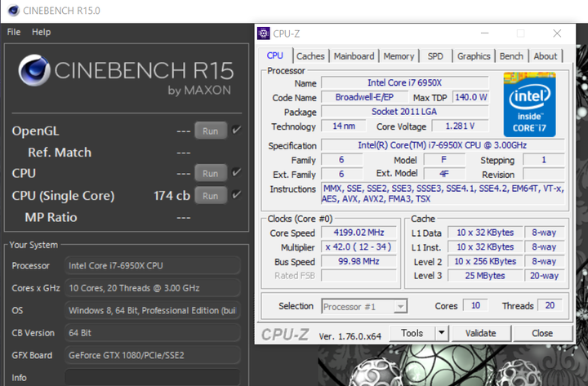
Task: Select the CPU tab in CPU-Z
Action: click(275, 55)
